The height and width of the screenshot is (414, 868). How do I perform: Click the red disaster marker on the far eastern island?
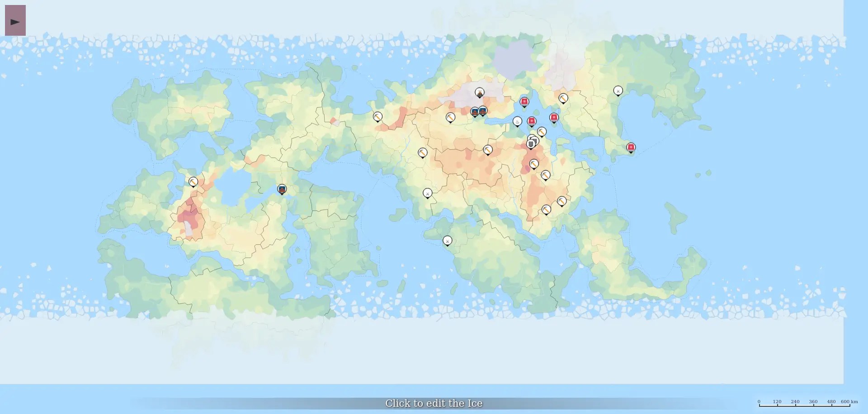631,147
